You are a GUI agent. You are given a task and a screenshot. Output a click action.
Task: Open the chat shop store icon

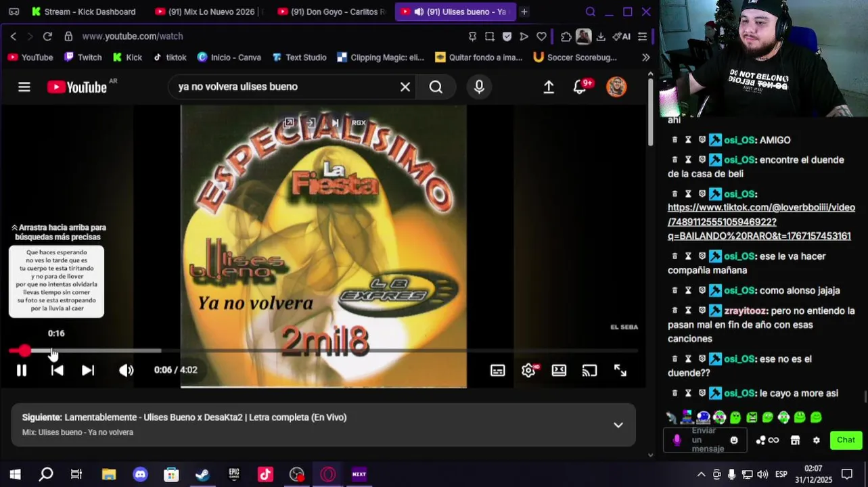[796, 440]
